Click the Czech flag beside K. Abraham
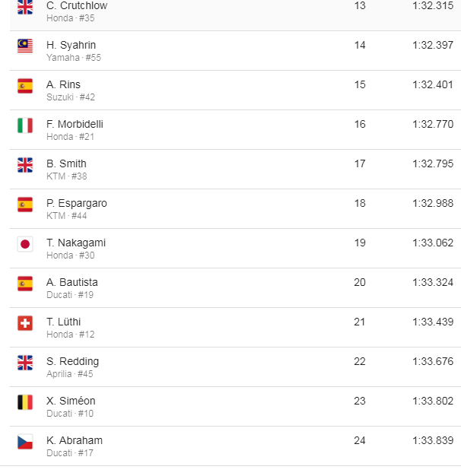Image resolution: width=461 pixels, height=476 pixels. pyautogui.click(x=25, y=442)
